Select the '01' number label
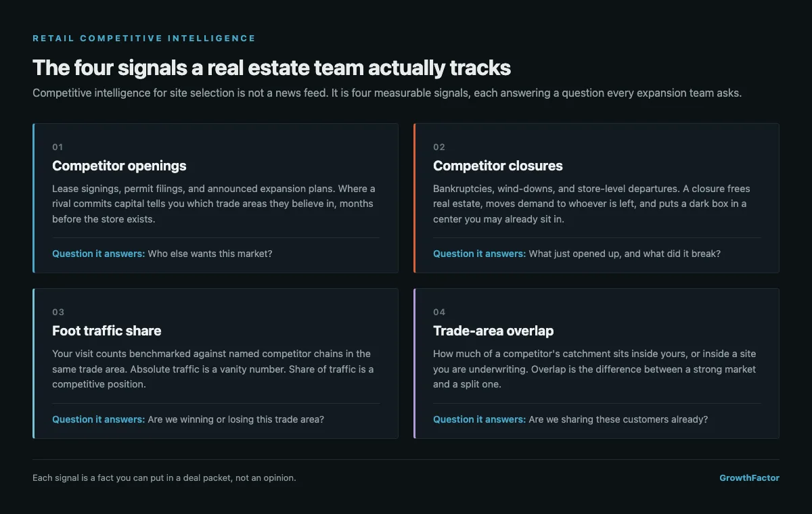Viewport: 812px width, 514px height. [x=58, y=147]
